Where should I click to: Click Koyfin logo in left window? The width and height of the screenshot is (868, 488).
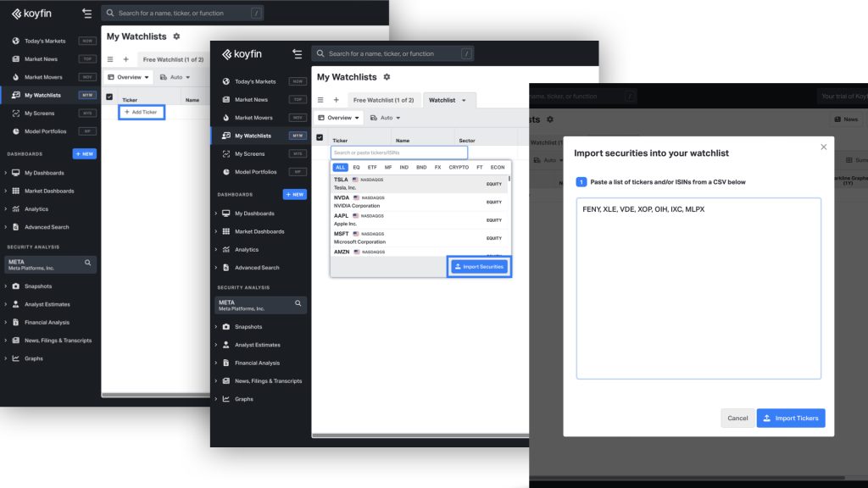[31, 14]
